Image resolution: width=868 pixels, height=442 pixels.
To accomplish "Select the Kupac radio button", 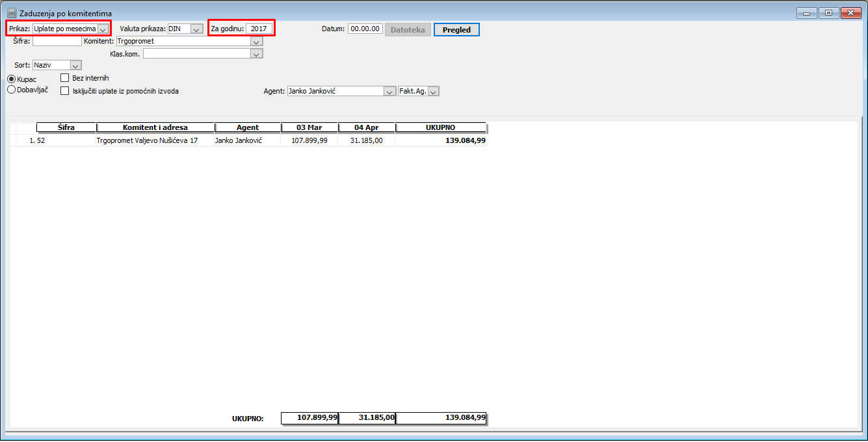I will tap(11, 79).
